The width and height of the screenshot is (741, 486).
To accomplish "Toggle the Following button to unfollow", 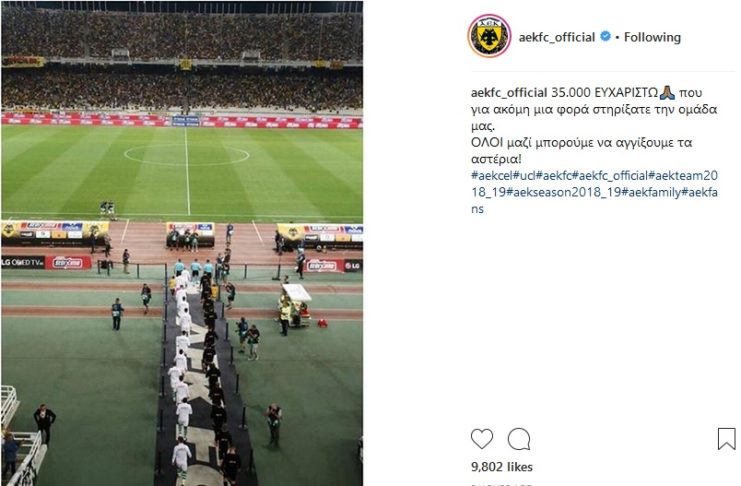I will pyautogui.click(x=652, y=37).
